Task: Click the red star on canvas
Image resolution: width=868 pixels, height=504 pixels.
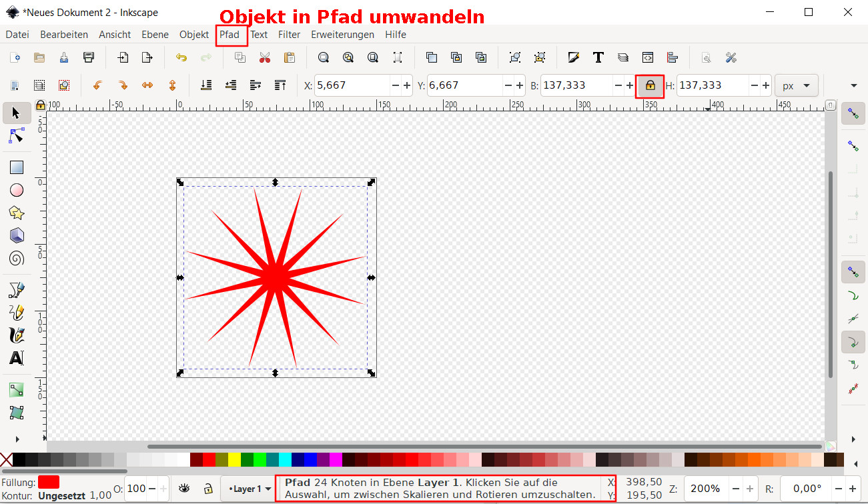Action: point(276,277)
